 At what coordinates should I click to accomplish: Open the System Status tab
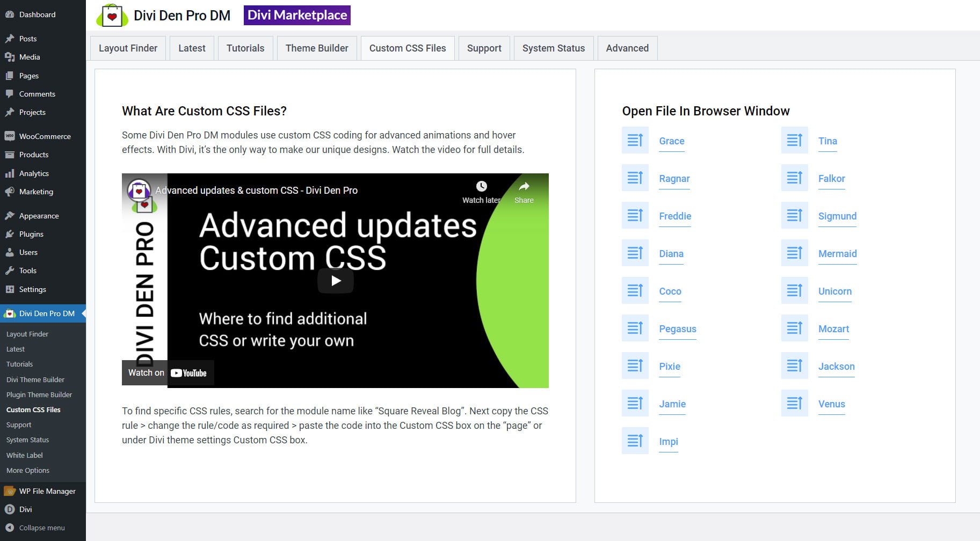tap(553, 48)
